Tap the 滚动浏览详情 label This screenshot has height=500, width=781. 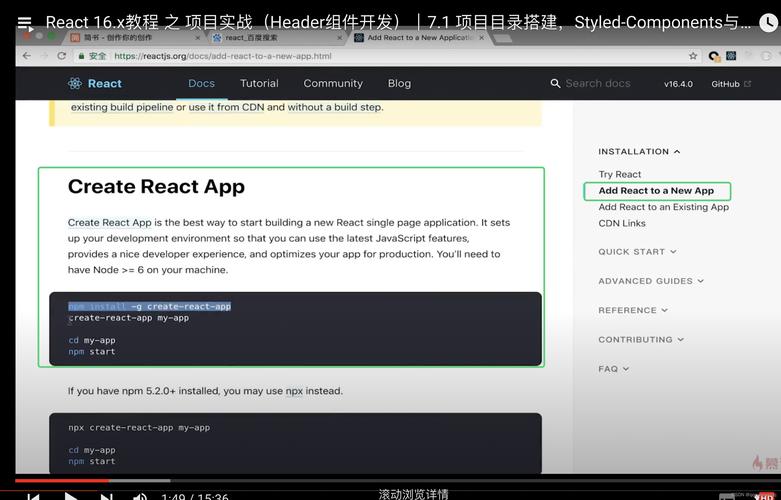(x=413, y=494)
